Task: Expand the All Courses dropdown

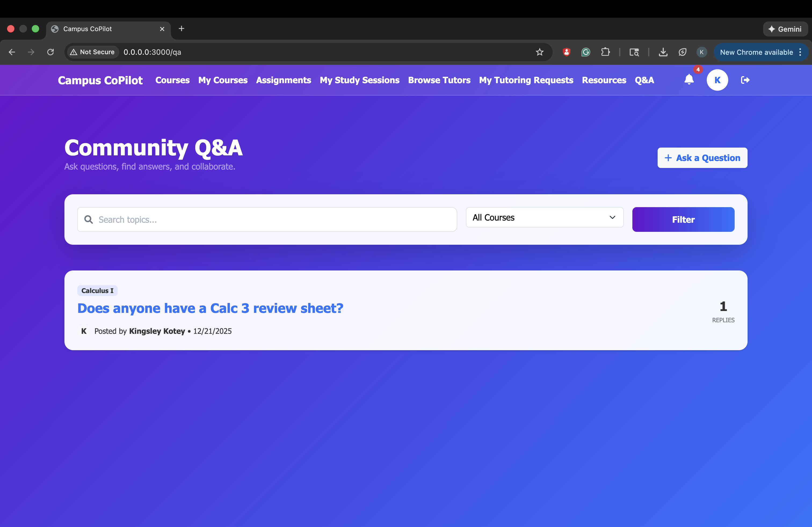Action: pyautogui.click(x=545, y=217)
